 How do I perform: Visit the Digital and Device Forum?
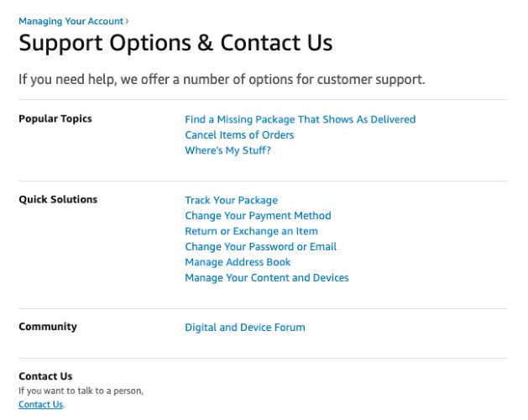click(244, 327)
